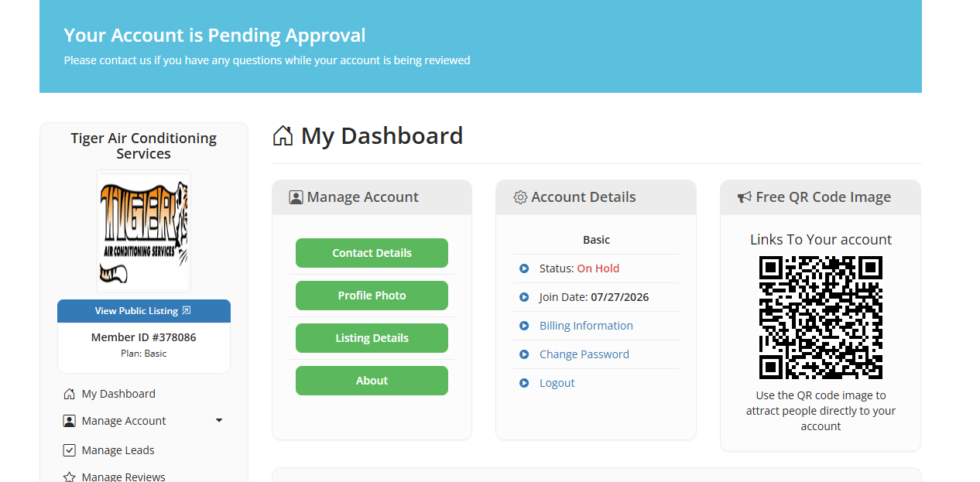Click the house icon beside My Dashboard heading
The image size is (980, 482).
[x=283, y=135]
